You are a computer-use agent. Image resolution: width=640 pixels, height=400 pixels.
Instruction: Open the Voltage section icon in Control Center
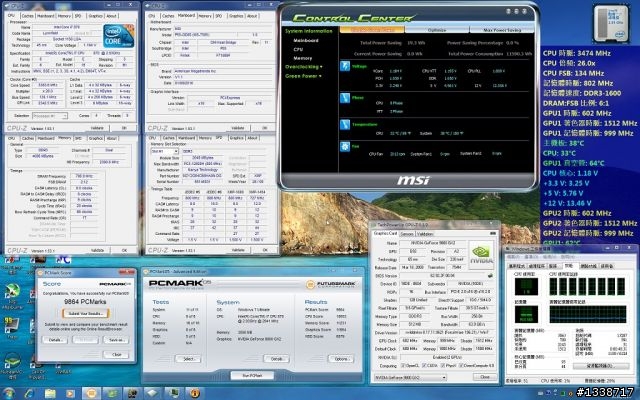pos(345,66)
